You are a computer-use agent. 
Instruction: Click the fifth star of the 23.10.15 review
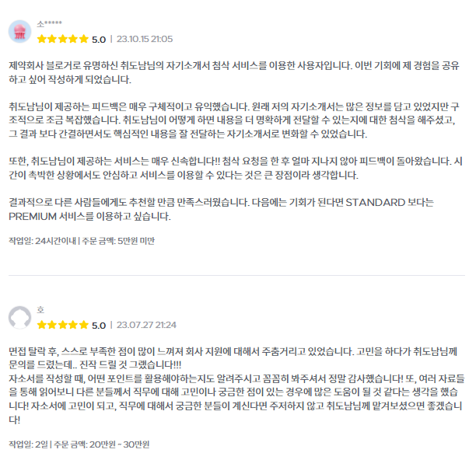pyautogui.click(x=83, y=39)
